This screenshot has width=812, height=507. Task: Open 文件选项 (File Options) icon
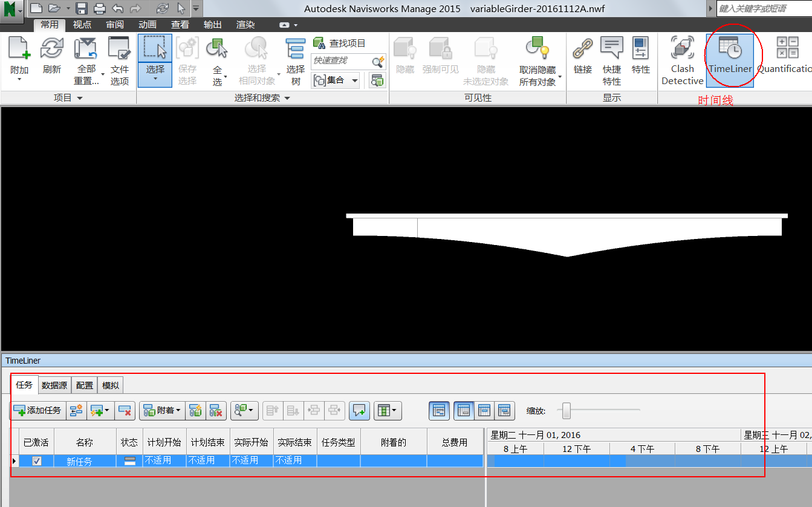point(120,48)
